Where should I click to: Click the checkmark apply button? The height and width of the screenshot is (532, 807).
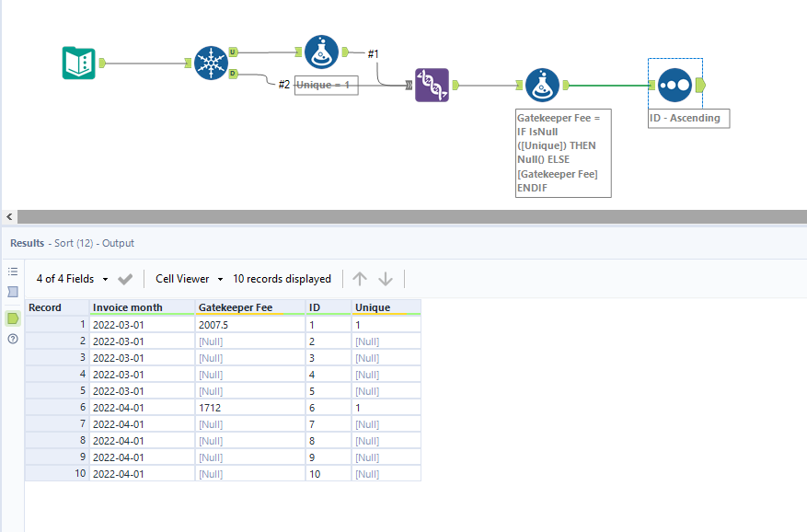pyautogui.click(x=126, y=279)
